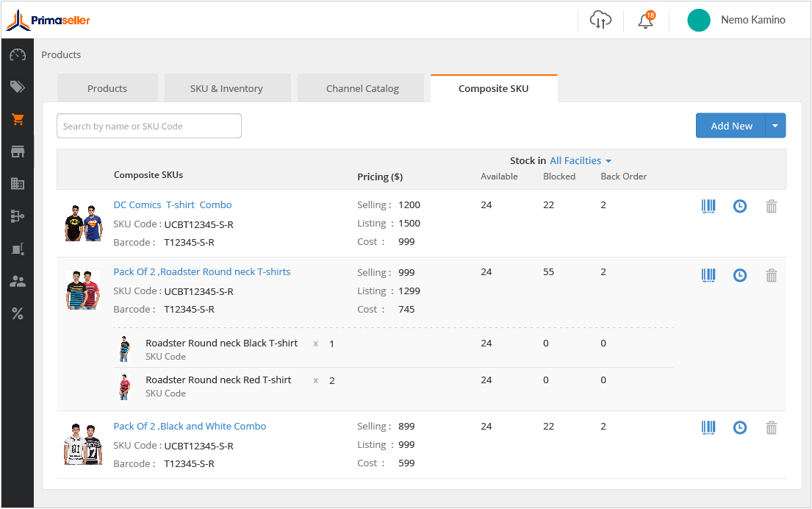
Task: Open Pack Of 2 Roadster Round neck T-shirts link
Action: click(x=202, y=271)
